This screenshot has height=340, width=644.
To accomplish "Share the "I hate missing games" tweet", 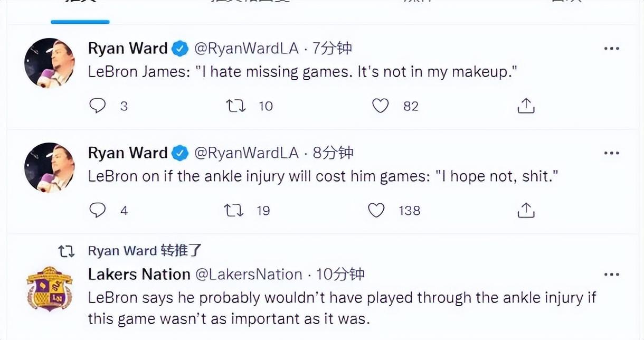I will pos(526,107).
